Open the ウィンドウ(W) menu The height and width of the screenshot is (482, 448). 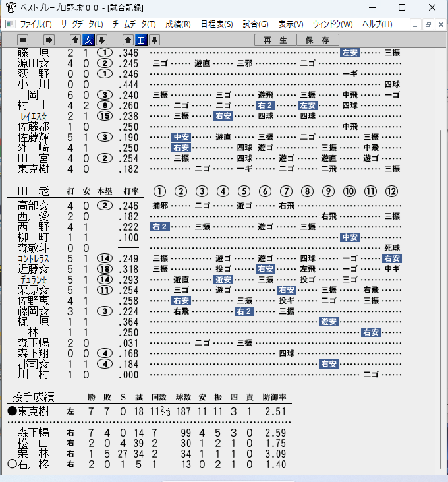[333, 24]
